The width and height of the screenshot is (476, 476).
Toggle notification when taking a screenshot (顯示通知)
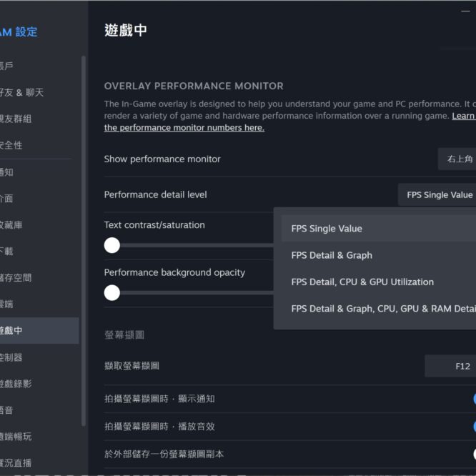(x=473, y=399)
